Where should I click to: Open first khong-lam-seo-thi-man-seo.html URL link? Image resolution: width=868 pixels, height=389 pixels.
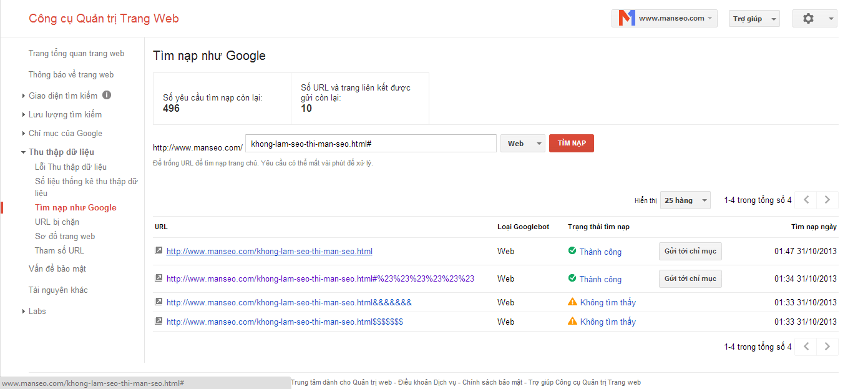click(270, 251)
